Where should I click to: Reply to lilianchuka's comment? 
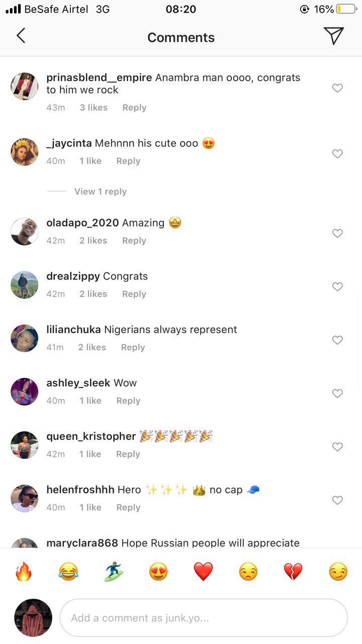(133, 348)
